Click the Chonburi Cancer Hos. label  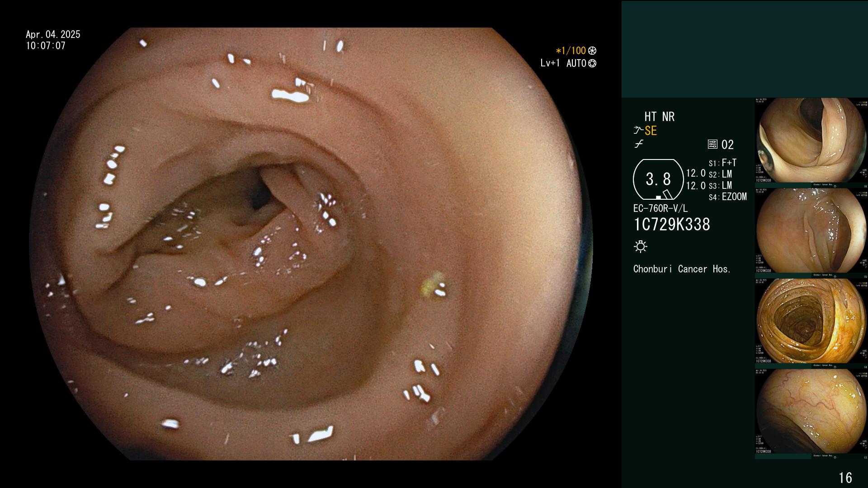(x=682, y=269)
